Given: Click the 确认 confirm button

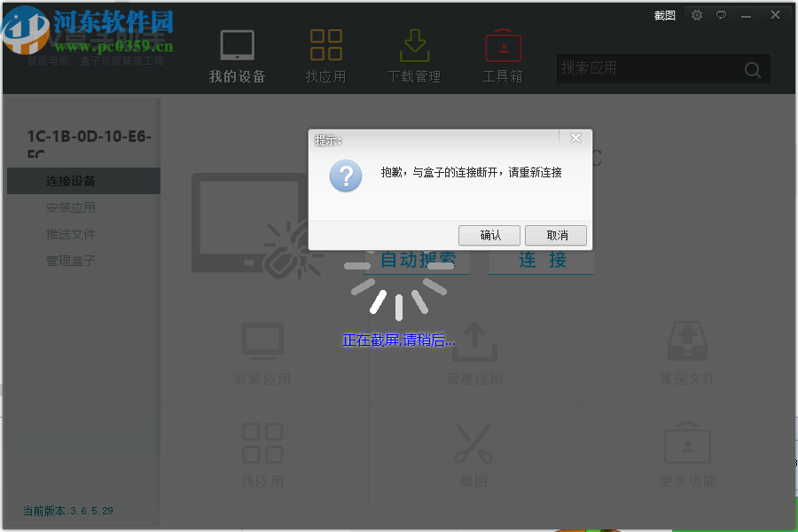Looking at the screenshot, I should [x=489, y=235].
